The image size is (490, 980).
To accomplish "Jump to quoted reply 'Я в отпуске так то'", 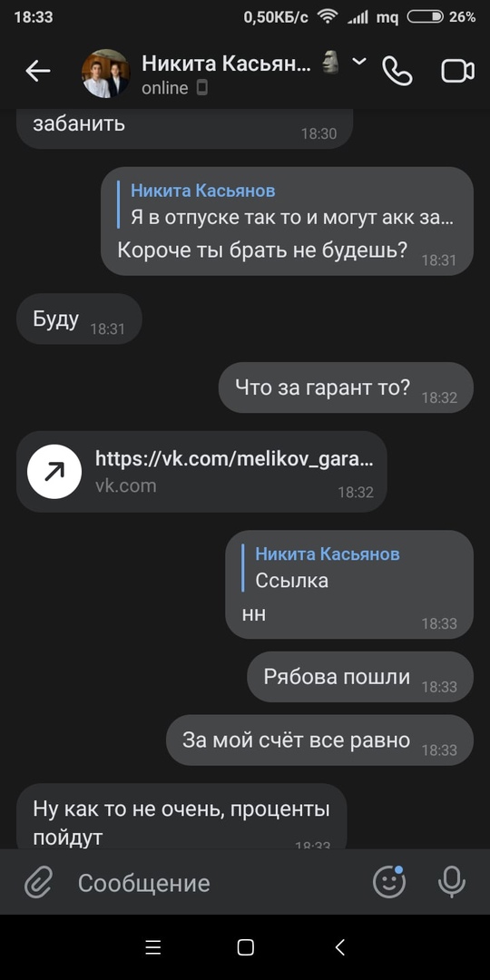I will (287, 204).
